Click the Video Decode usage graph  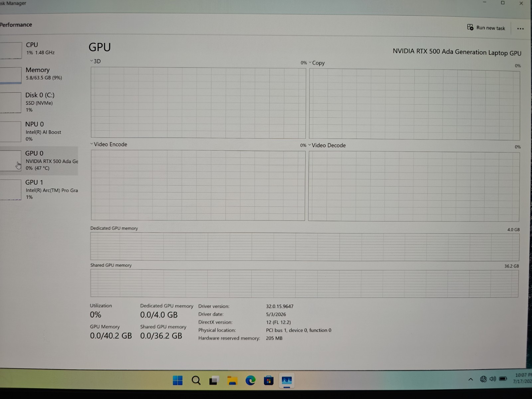pyautogui.click(x=414, y=187)
